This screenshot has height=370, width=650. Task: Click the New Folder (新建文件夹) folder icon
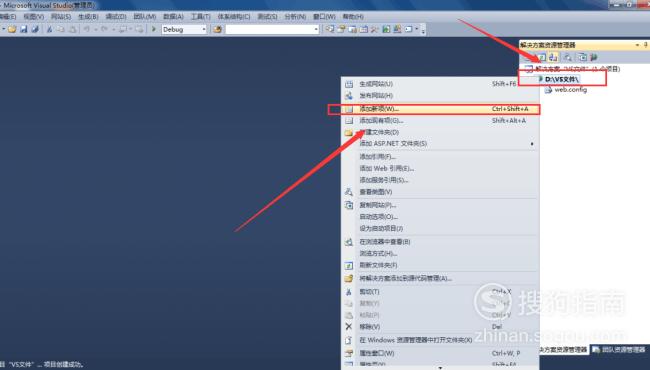pyautogui.click(x=349, y=133)
